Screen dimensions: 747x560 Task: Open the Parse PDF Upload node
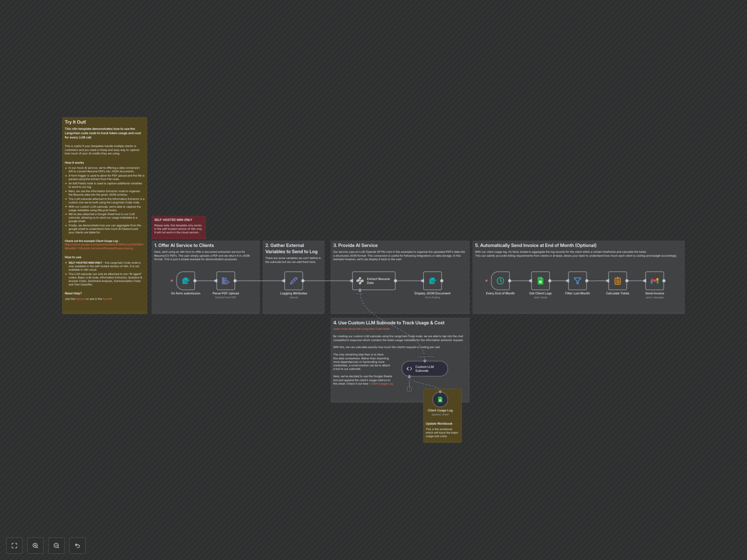tap(226, 281)
